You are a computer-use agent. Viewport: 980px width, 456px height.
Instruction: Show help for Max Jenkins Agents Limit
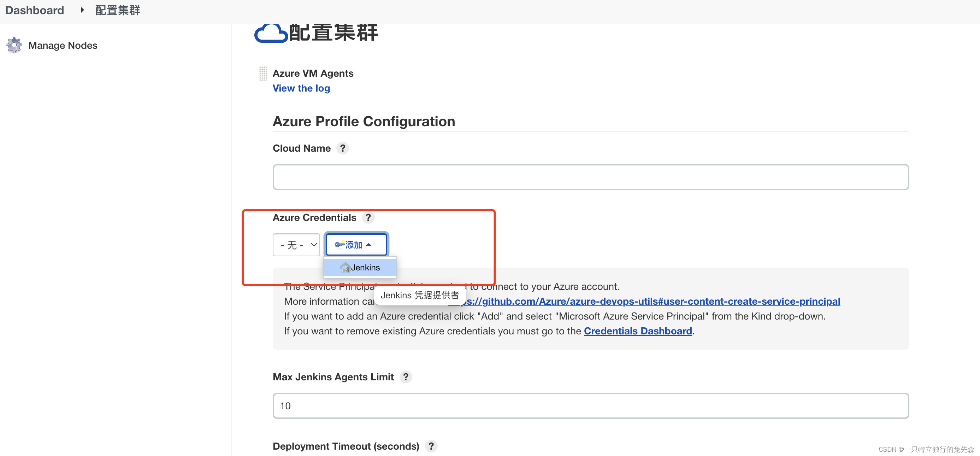(x=406, y=377)
